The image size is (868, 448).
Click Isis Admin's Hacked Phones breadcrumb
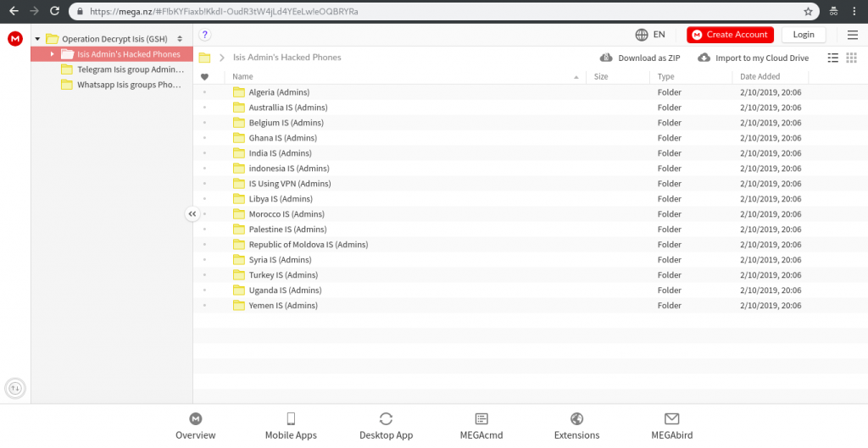pyautogui.click(x=287, y=58)
